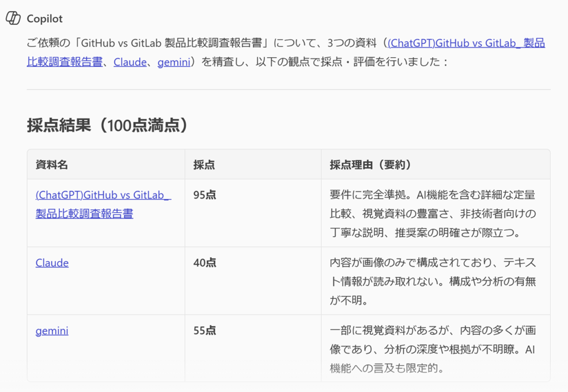The height and width of the screenshot is (392, 568).
Task: Open the gemini link in intro paragraph
Action: [174, 62]
